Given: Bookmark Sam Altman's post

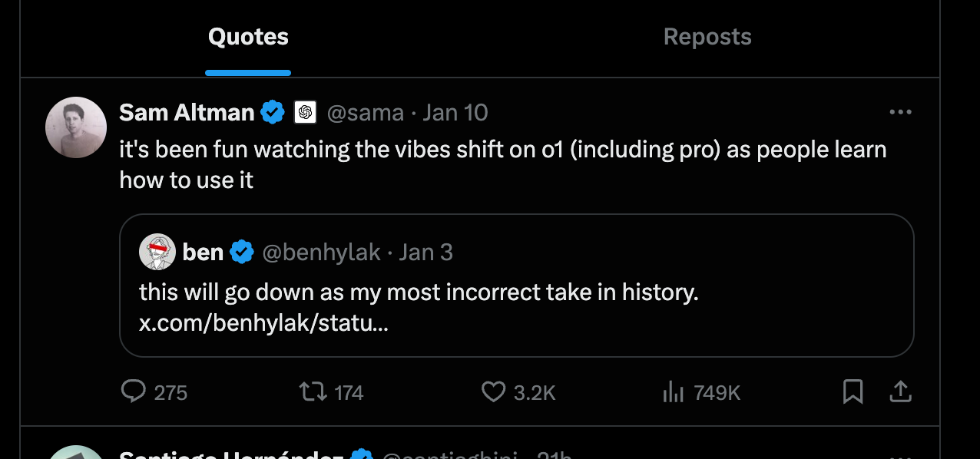Looking at the screenshot, I should (853, 392).
